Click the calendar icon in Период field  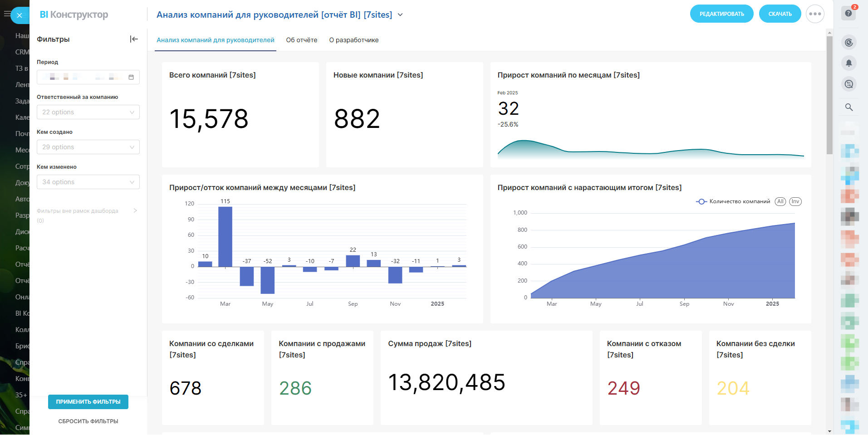click(x=131, y=77)
